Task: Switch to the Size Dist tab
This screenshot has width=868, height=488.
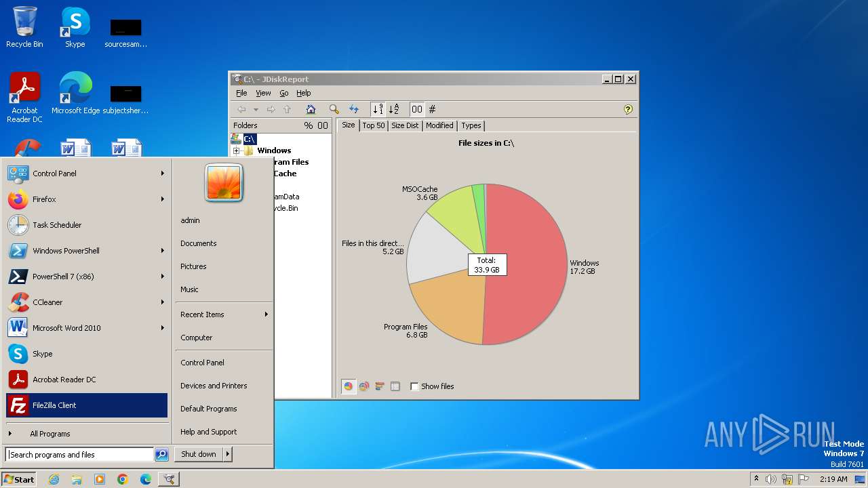Action: [x=405, y=125]
